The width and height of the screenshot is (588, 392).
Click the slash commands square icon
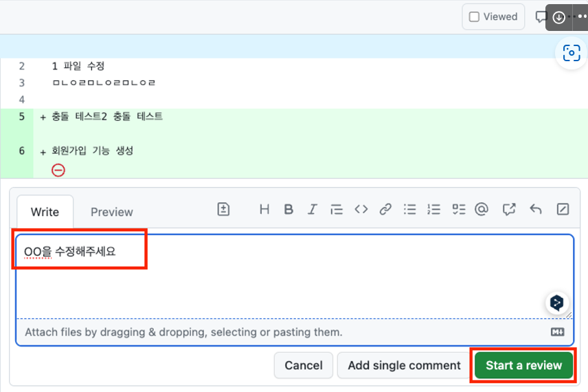click(x=563, y=209)
